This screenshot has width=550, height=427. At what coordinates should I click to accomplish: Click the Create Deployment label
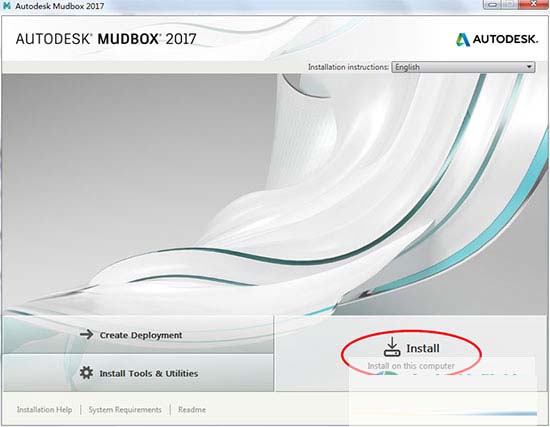point(141,335)
